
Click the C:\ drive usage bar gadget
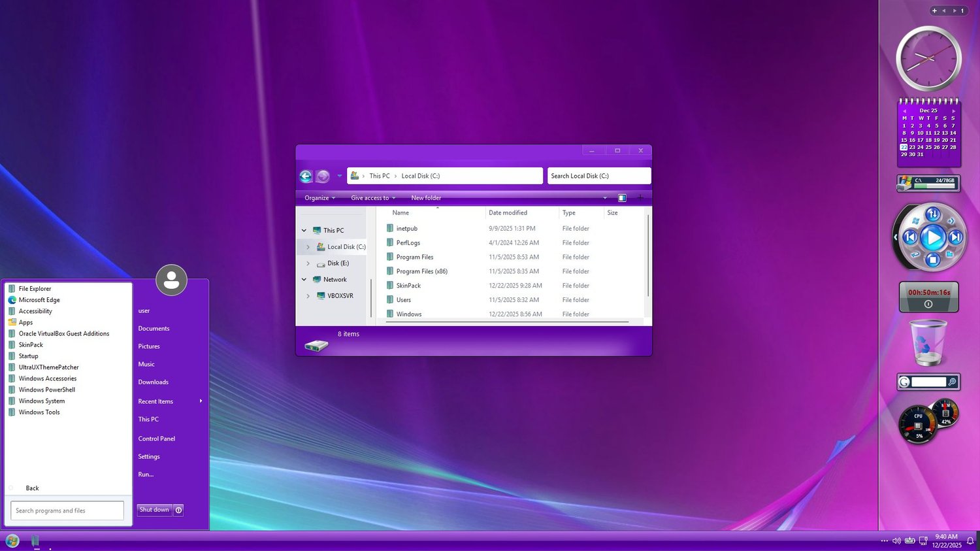(x=928, y=184)
